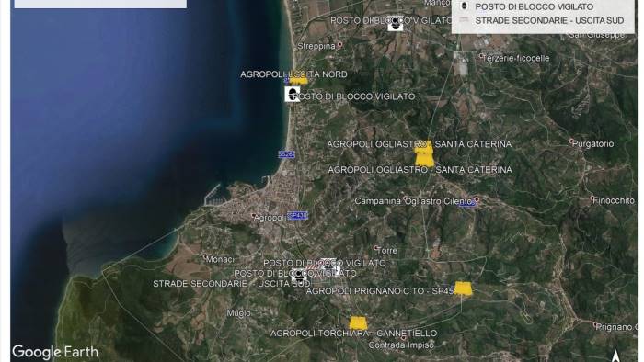
Task: Click the 'Contrada Impiso' place name
Action: click(401, 345)
